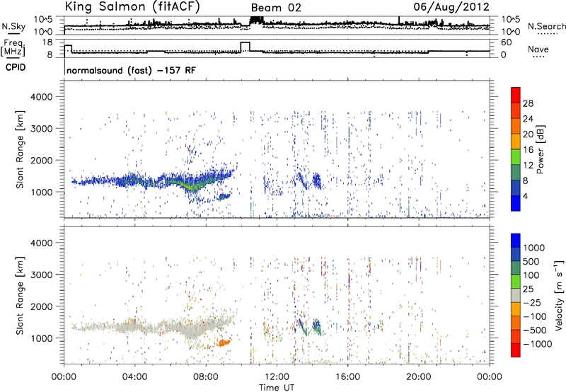Click the red top of power colorbar
Image resolution: width=566 pixels, height=392 pixels.
pos(516,95)
